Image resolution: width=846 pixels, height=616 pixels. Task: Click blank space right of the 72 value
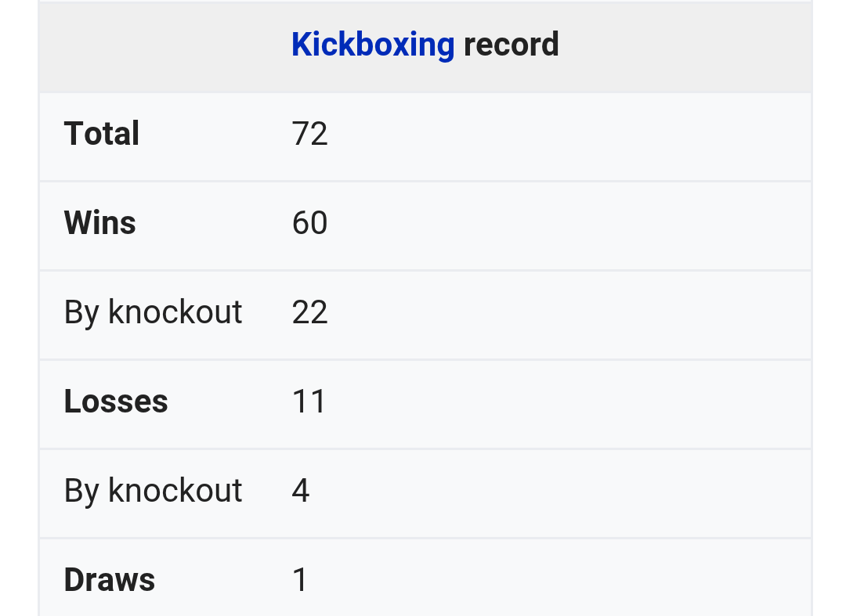click(564, 134)
